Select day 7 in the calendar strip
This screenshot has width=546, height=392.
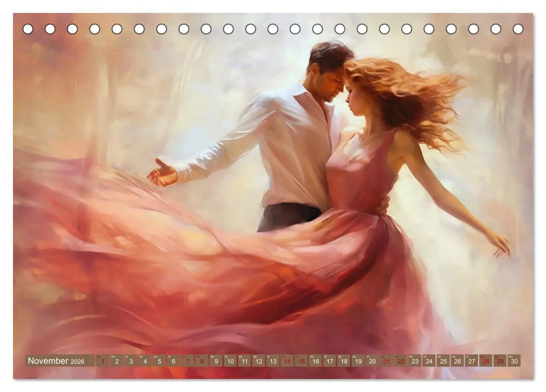pyautogui.click(x=188, y=360)
